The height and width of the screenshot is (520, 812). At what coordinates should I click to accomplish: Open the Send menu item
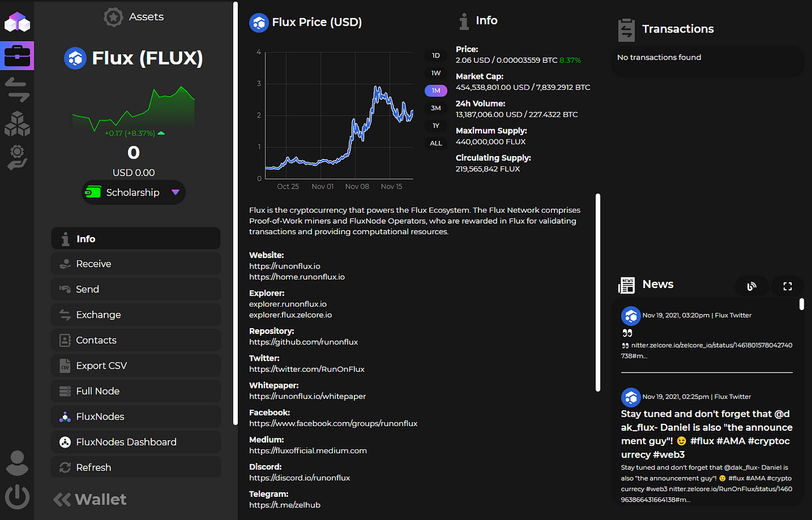click(136, 289)
